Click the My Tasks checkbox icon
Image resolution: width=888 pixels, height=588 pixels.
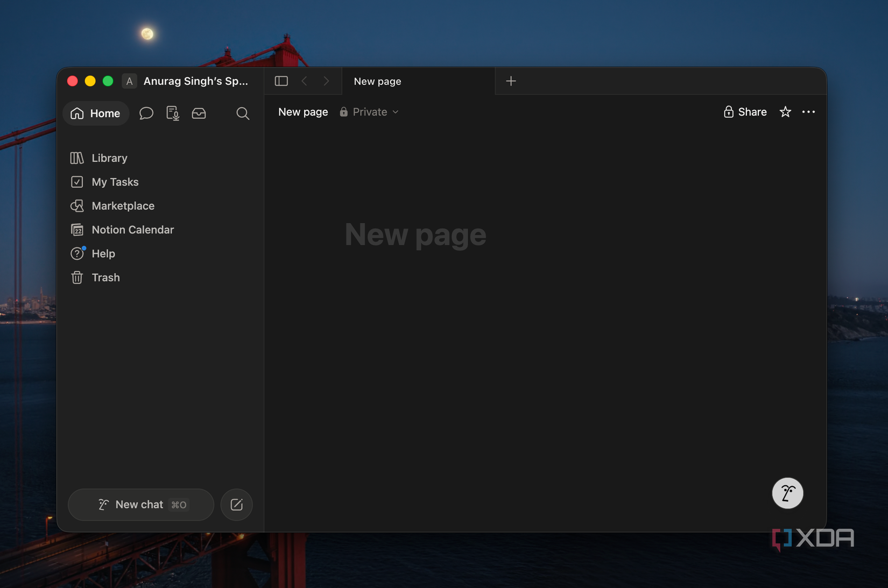pyautogui.click(x=77, y=182)
